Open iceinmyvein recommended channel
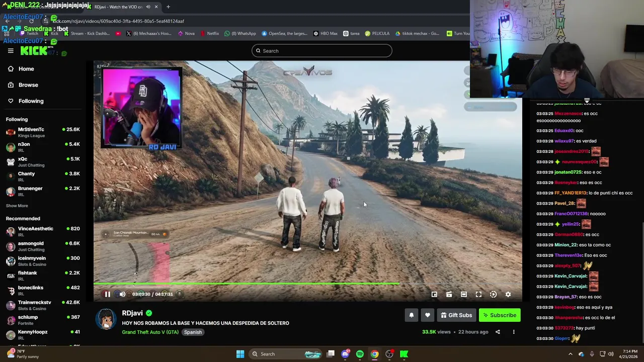Screen dimensions: 644x362 click(43, 261)
